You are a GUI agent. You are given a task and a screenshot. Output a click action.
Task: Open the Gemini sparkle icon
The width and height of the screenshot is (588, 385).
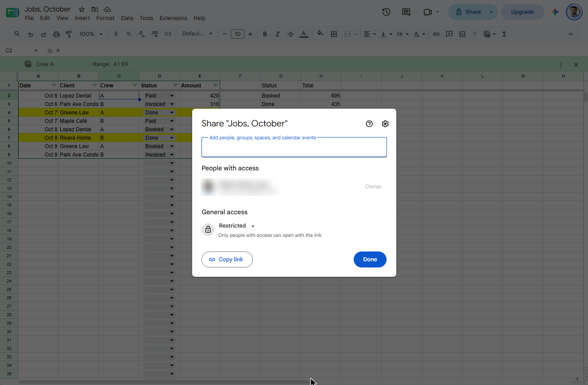pyautogui.click(x=555, y=12)
